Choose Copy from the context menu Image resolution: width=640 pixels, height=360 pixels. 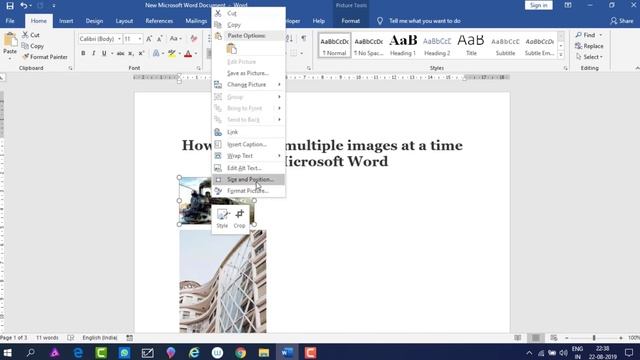(249, 24)
